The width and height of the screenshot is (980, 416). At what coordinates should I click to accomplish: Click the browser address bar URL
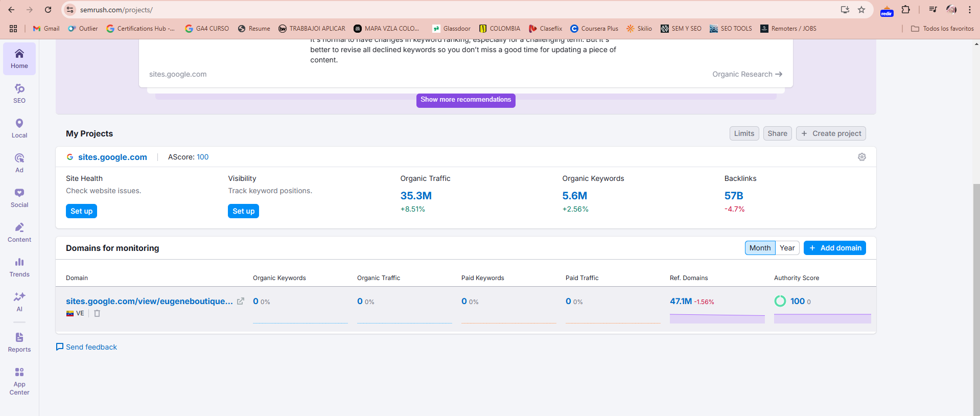116,10
